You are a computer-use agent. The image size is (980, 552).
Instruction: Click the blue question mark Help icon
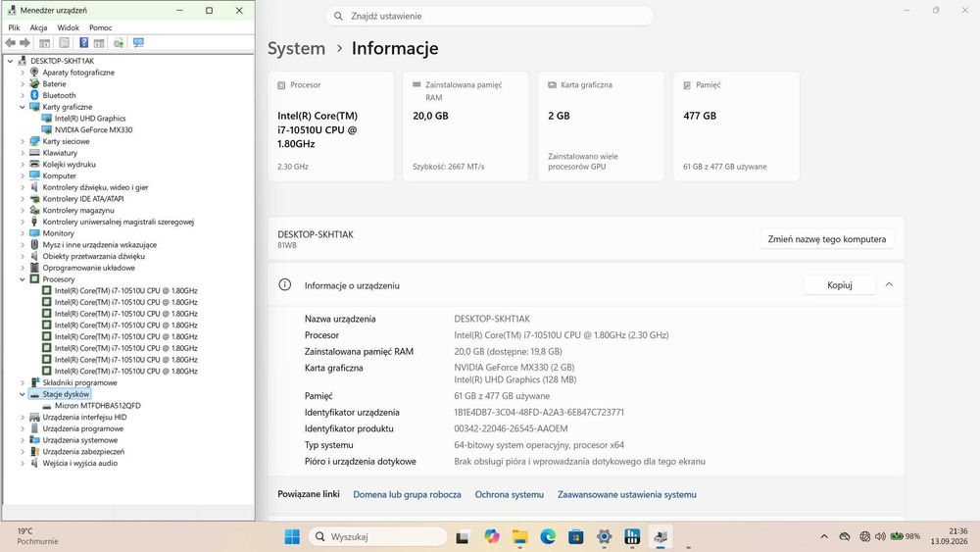tap(83, 42)
